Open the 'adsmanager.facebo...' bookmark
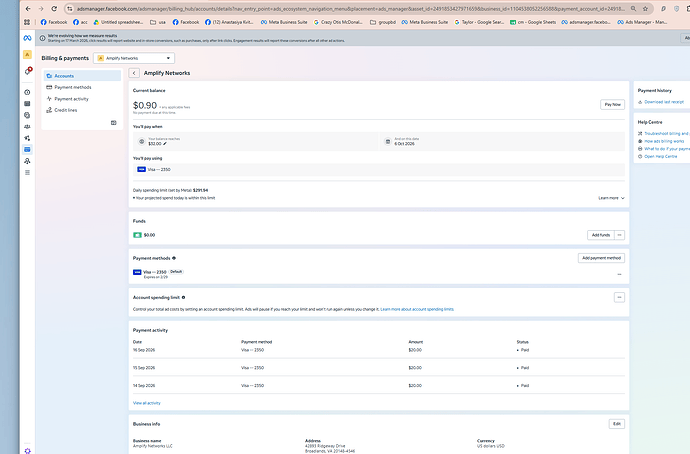 586,22
